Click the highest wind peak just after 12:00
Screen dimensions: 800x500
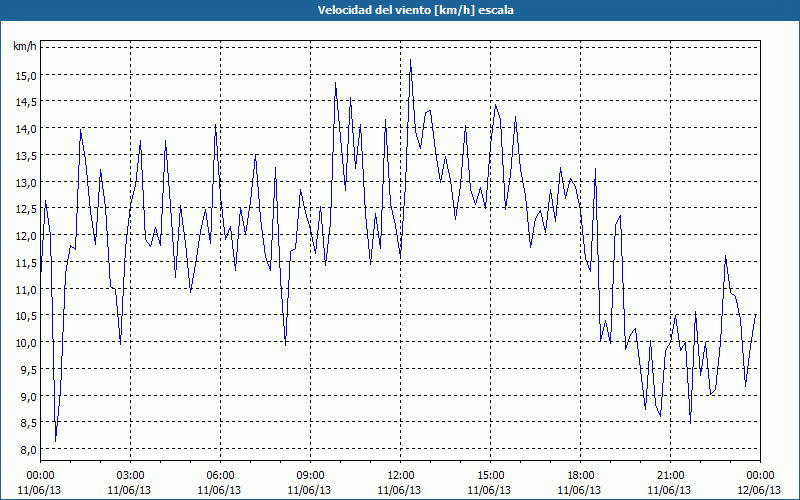[x=410, y=60]
